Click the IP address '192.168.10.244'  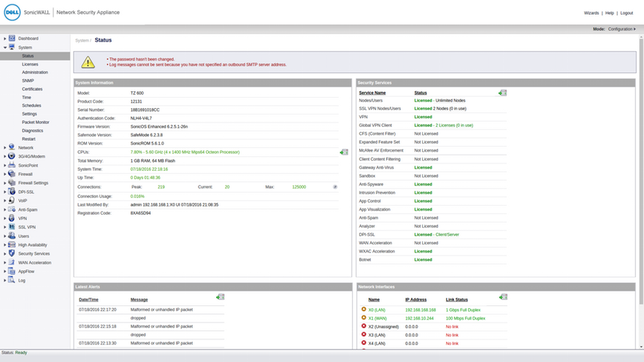(x=419, y=318)
